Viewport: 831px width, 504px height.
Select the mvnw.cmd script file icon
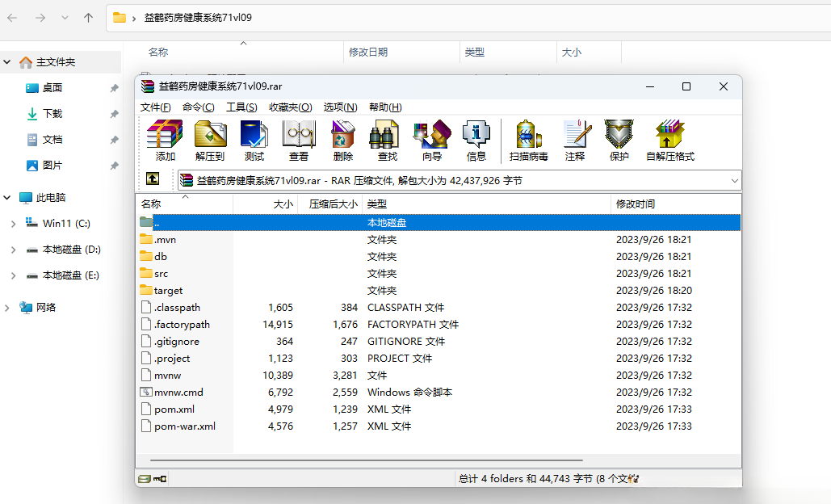[x=146, y=393]
